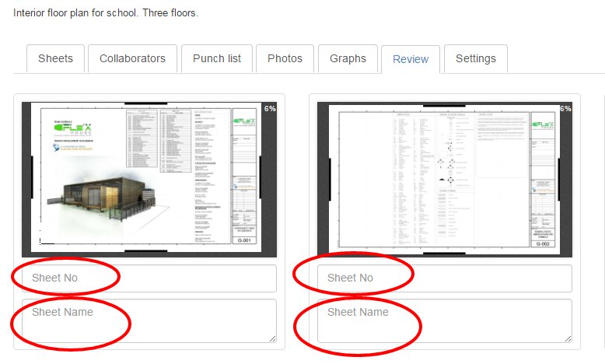
Task: Click the 6% badge on G-002 thumbnail
Action: click(x=565, y=109)
